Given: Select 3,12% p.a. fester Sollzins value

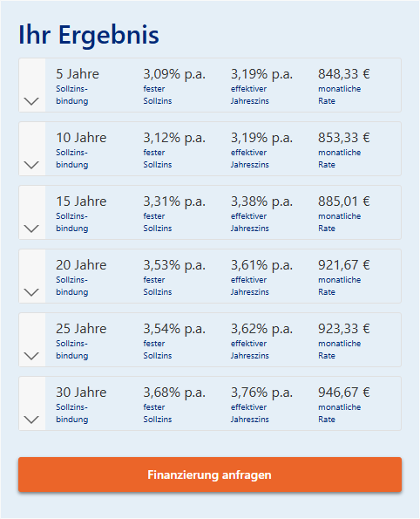Looking at the screenshot, I should [x=174, y=138].
